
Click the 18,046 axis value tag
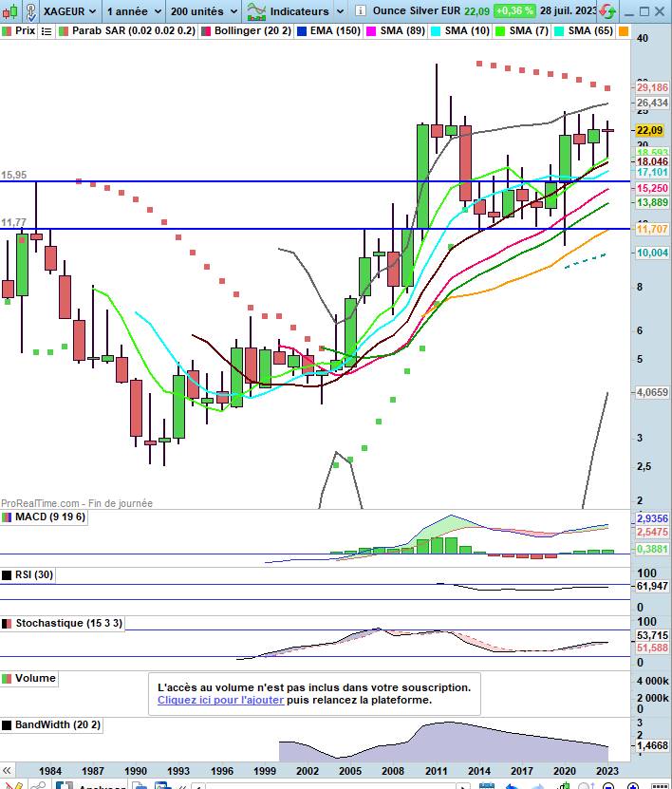point(652,161)
